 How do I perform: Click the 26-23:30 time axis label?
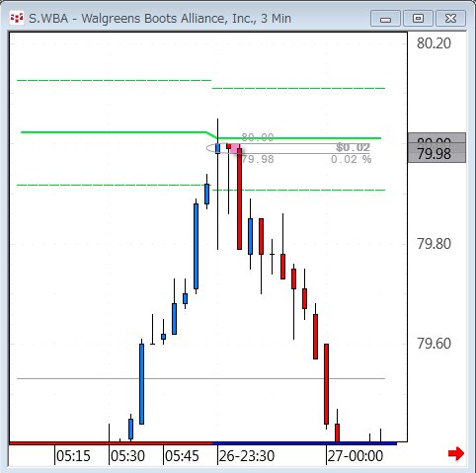coord(247,456)
